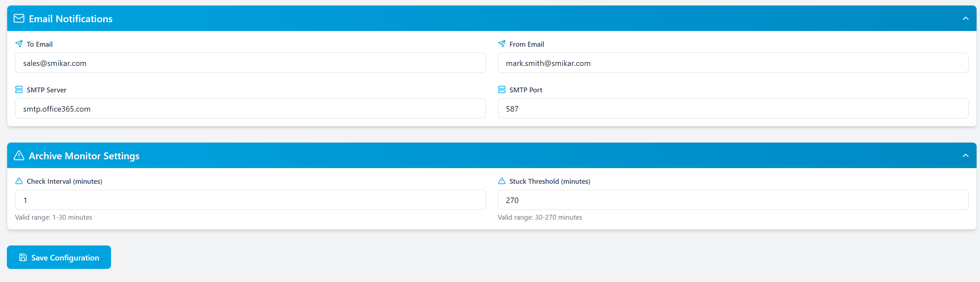Focus the To Email field with sales@smikar.com
980x282 pixels.
pyautogui.click(x=250, y=63)
